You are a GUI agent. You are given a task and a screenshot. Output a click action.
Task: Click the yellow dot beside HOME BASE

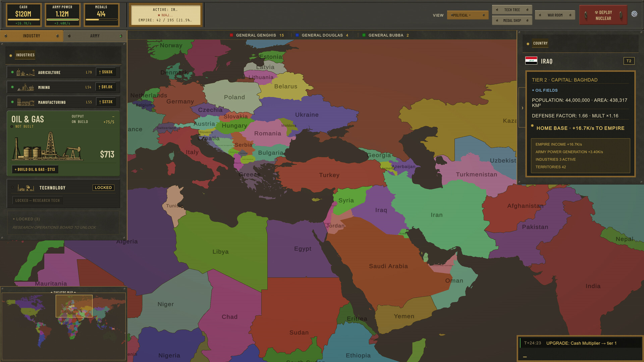[532, 126]
